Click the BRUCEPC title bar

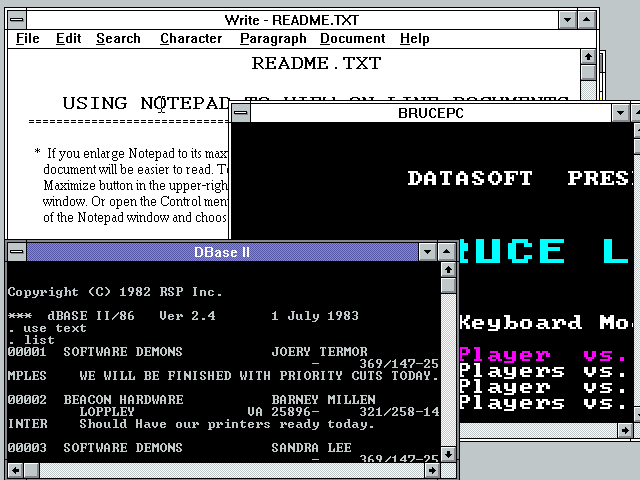click(x=431, y=112)
